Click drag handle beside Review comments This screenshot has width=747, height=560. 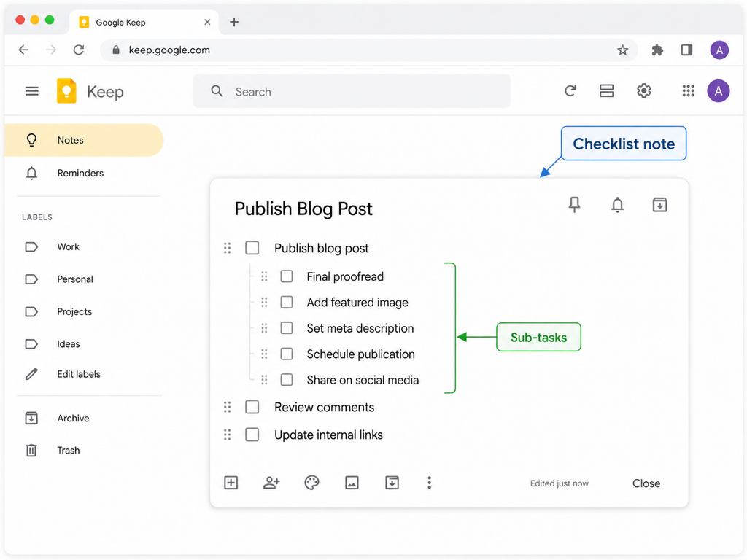tap(228, 407)
